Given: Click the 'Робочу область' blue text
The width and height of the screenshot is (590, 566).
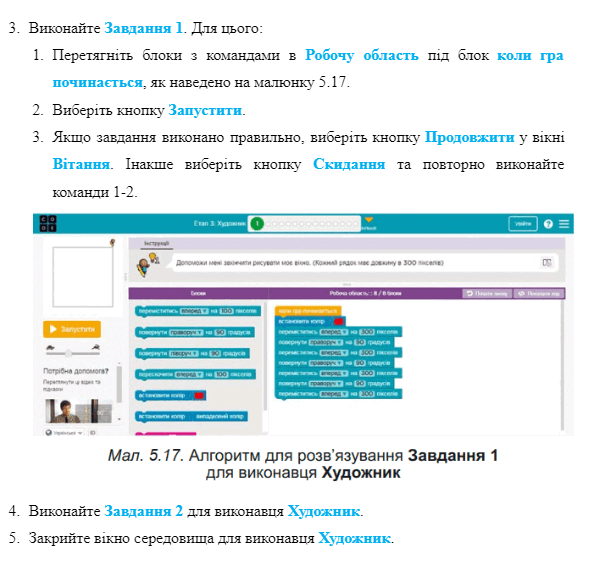Looking at the screenshot, I should point(362,55).
